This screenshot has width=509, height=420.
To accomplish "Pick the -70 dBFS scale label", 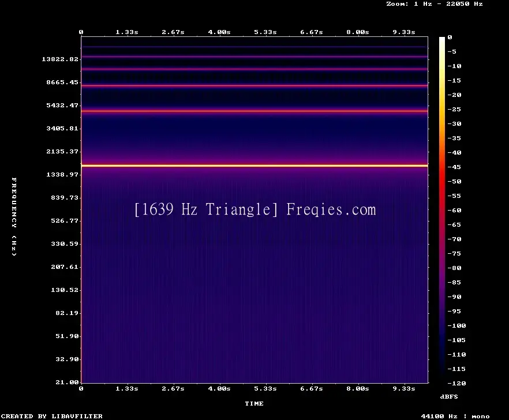I will pyautogui.click(x=454, y=239).
